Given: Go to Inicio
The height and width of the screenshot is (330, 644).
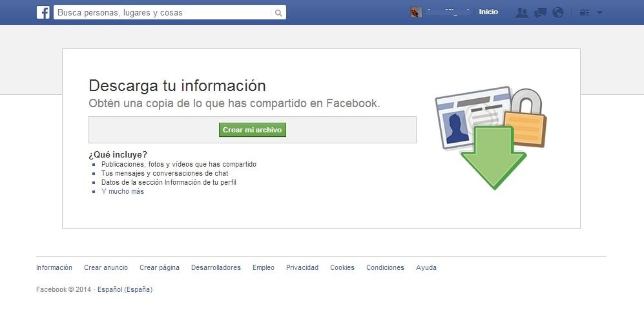Looking at the screenshot, I should [x=488, y=12].
